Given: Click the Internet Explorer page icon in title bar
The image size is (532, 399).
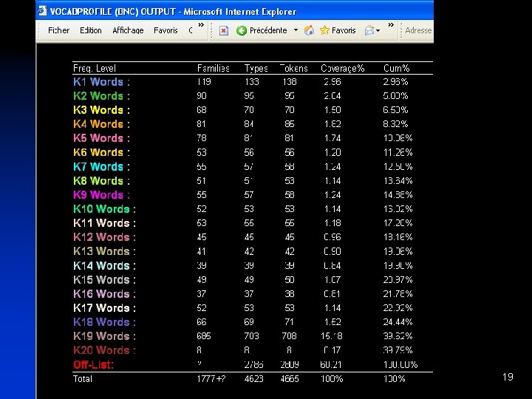Looking at the screenshot, I should click(x=42, y=11).
